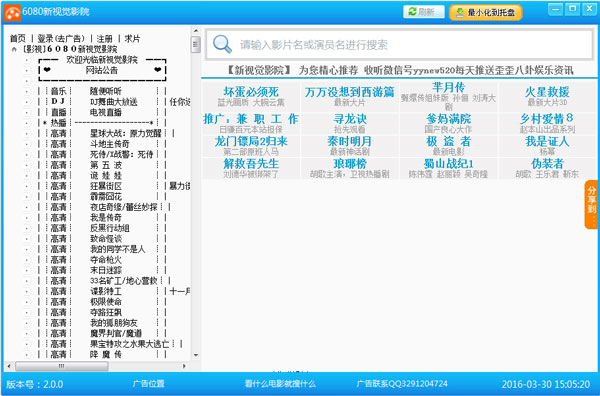Viewport: 600px width, 396px height.
Task: Click the tree horizontal scrollbar thumb
Action: coord(62,366)
